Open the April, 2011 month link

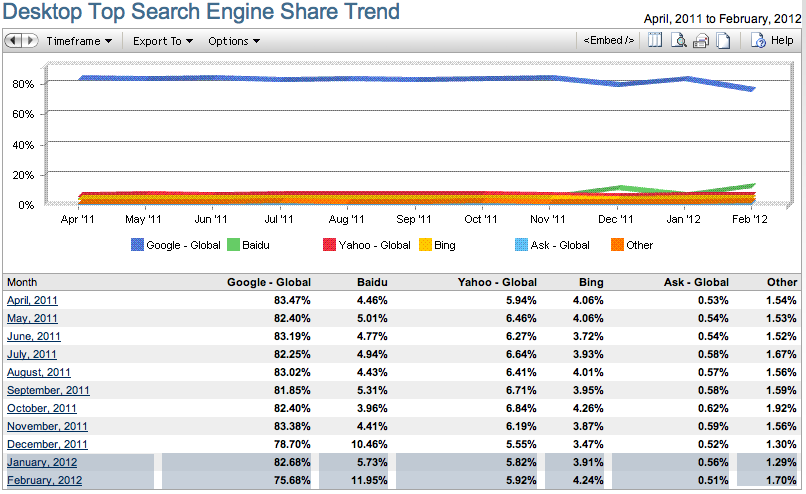[32, 299]
